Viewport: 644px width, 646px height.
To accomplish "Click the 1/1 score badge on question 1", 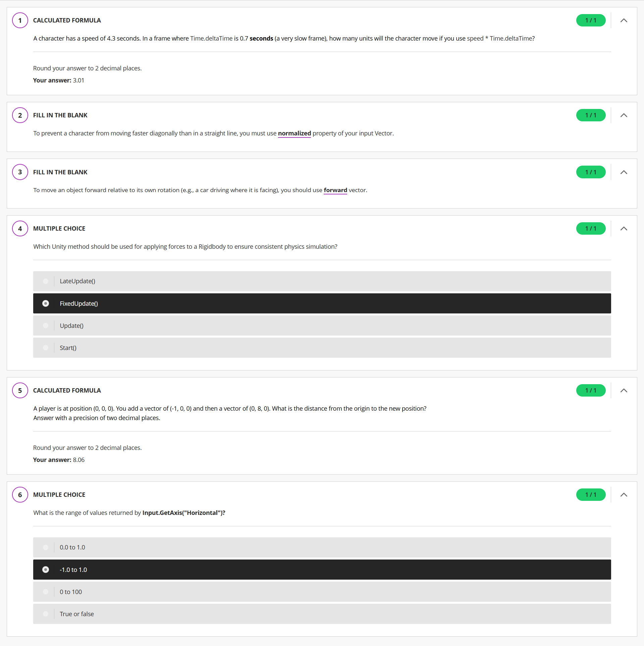I will tap(591, 20).
